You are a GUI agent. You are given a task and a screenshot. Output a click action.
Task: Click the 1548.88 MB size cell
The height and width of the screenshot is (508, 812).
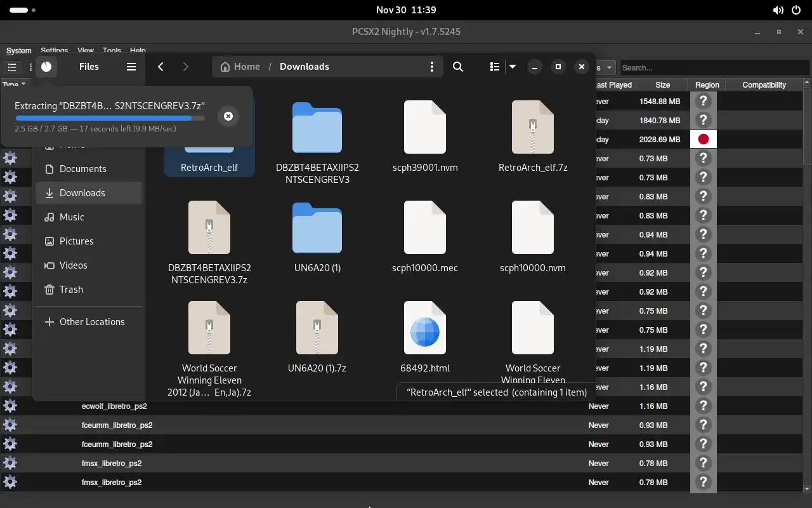(x=660, y=101)
